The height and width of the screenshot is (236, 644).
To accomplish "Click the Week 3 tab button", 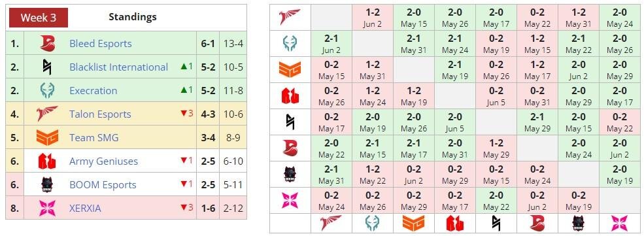I will pyautogui.click(x=39, y=18).
